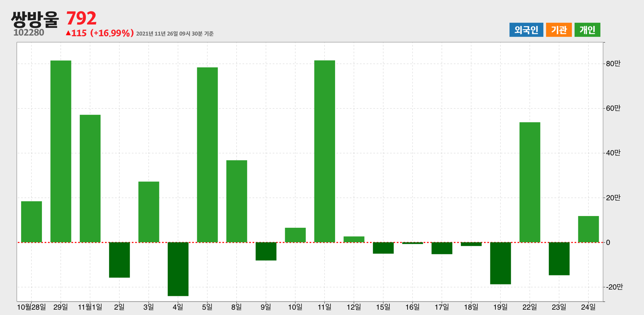Click the tiny bar for 12일
The height and width of the screenshot is (315, 644).
(354, 239)
